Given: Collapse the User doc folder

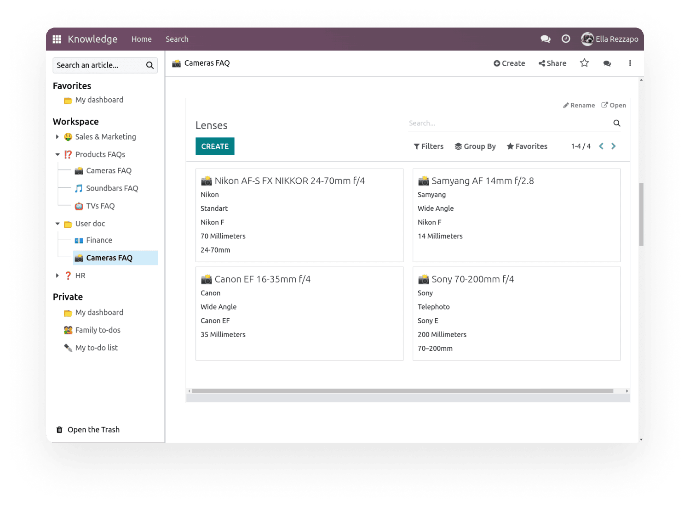Looking at the screenshot, I should point(58,224).
